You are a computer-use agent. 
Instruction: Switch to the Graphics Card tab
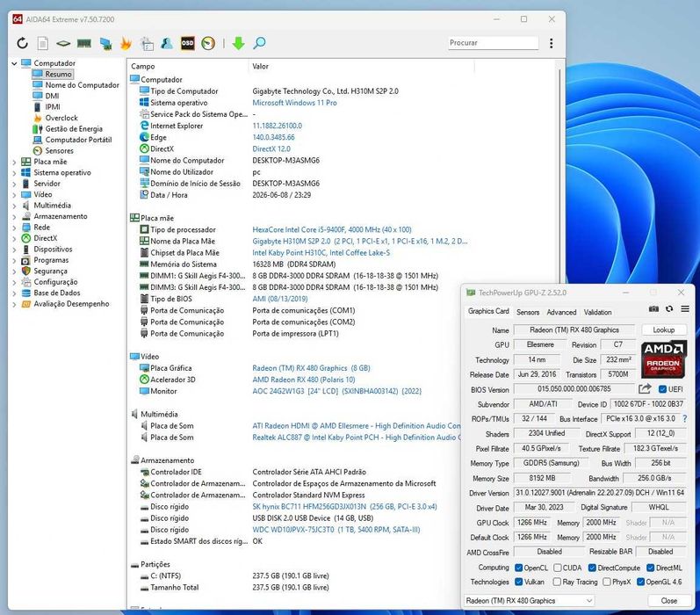488,311
